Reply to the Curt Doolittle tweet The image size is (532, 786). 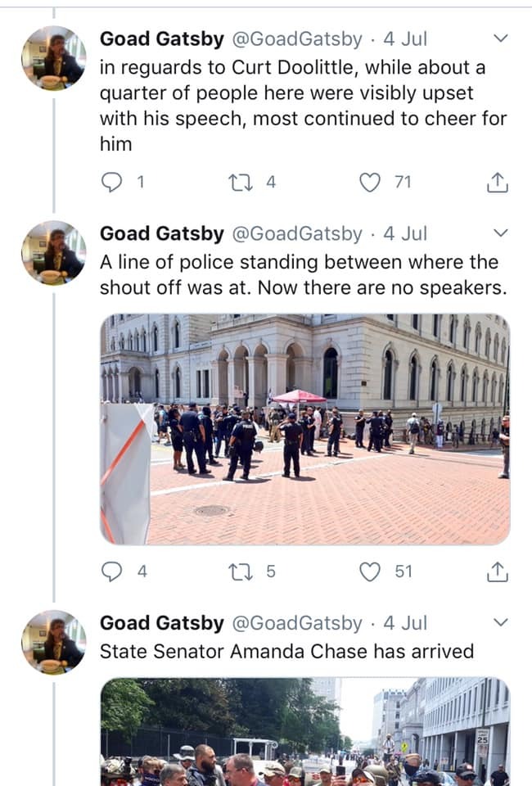pyautogui.click(x=111, y=183)
